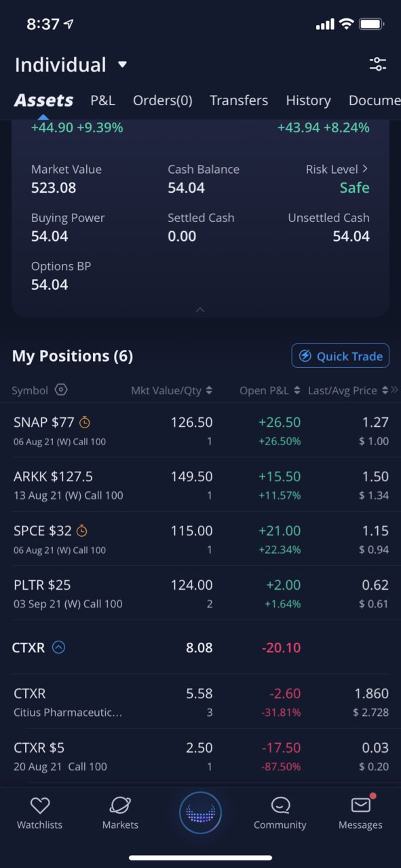Sort by Mkt Value/Qty column
The height and width of the screenshot is (868, 401).
(x=172, y=390)
